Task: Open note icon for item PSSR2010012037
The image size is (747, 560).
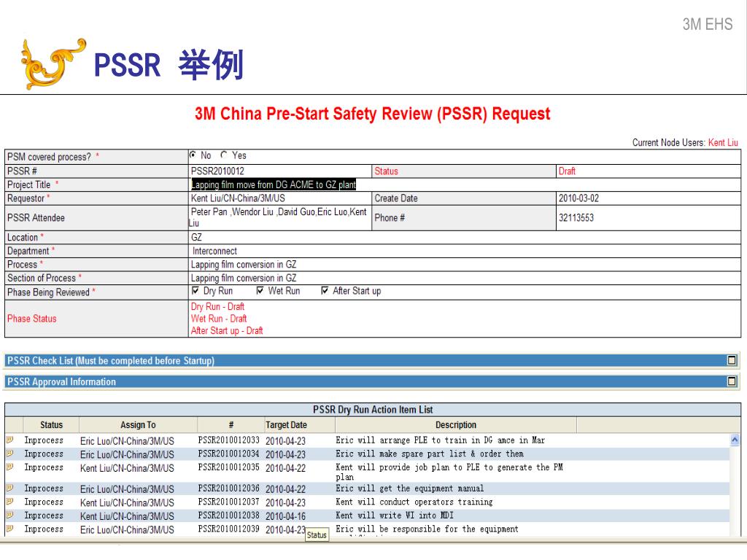Action: [9, 502]
